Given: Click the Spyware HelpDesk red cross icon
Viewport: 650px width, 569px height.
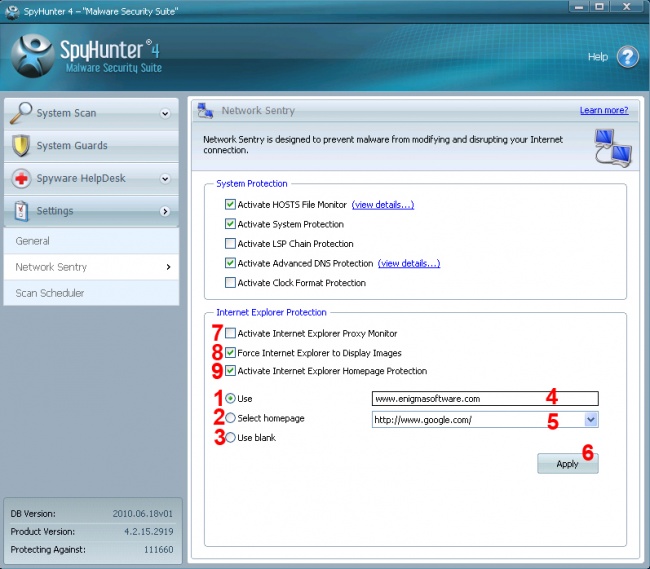Looking at the screenshot, I should point(21,179).
